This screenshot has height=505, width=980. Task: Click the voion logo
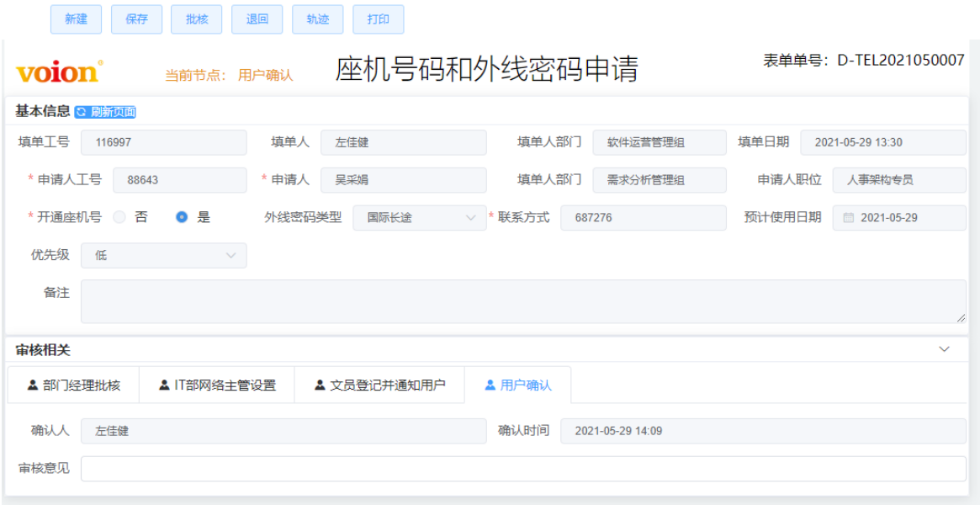tap(60, 72)
